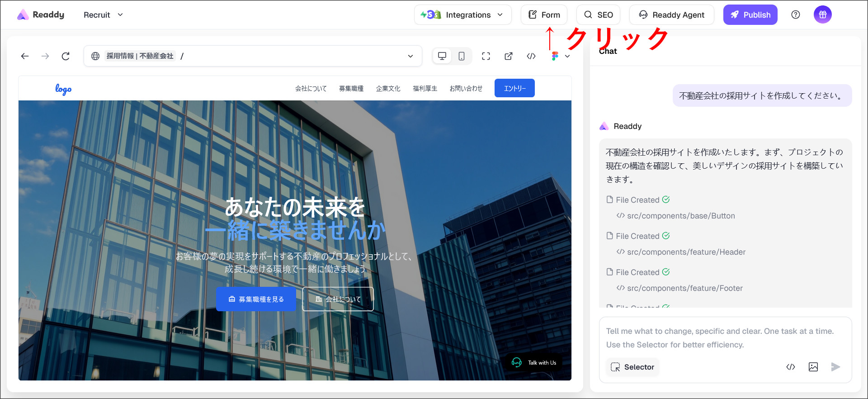Reload the preview with refresh icon
This screenshot has width=868, height=399.
click(x=66, y=56)
